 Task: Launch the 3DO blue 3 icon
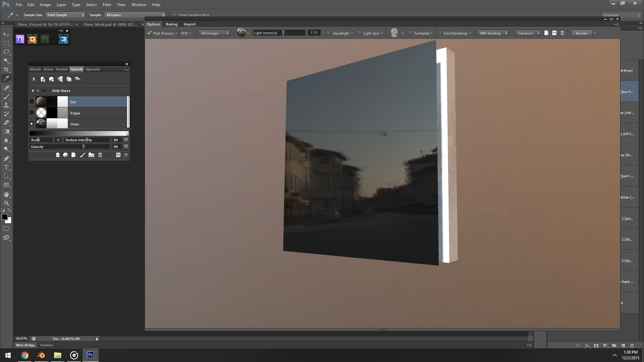63,39
